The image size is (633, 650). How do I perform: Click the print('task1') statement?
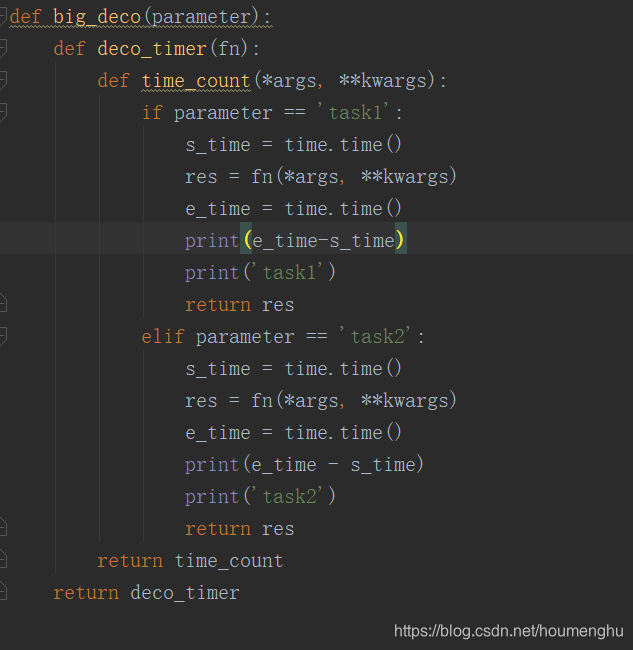coord(260,273)
